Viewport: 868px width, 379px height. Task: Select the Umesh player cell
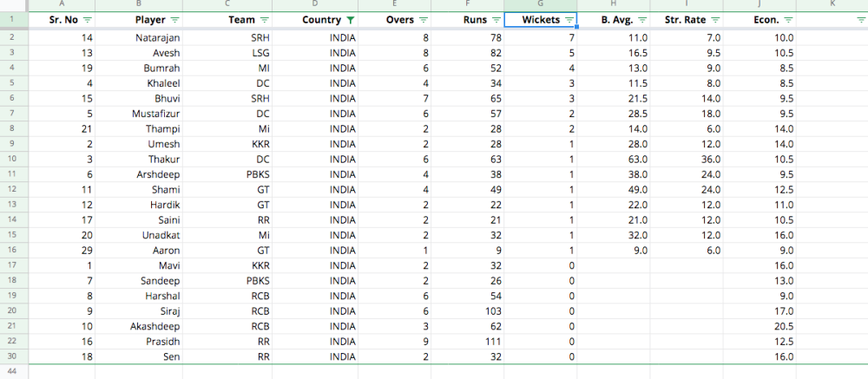click(x=138, y=144)
